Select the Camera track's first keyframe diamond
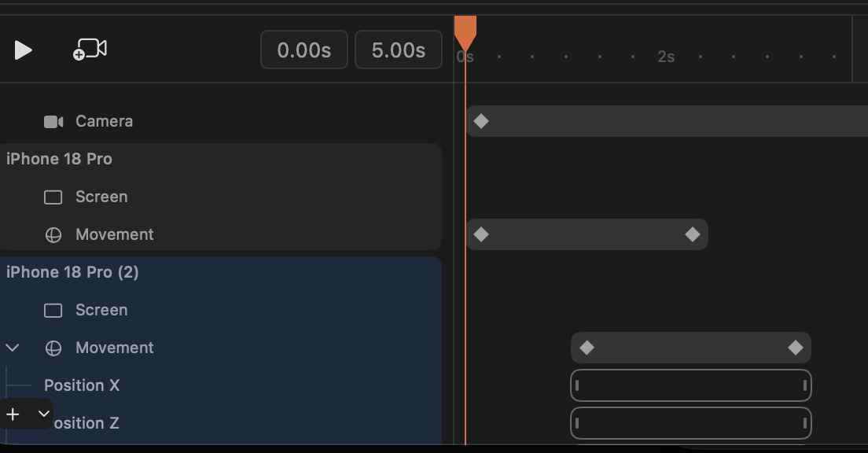The height and width of the screenshot is (453, 868). [x=481, y=121]
